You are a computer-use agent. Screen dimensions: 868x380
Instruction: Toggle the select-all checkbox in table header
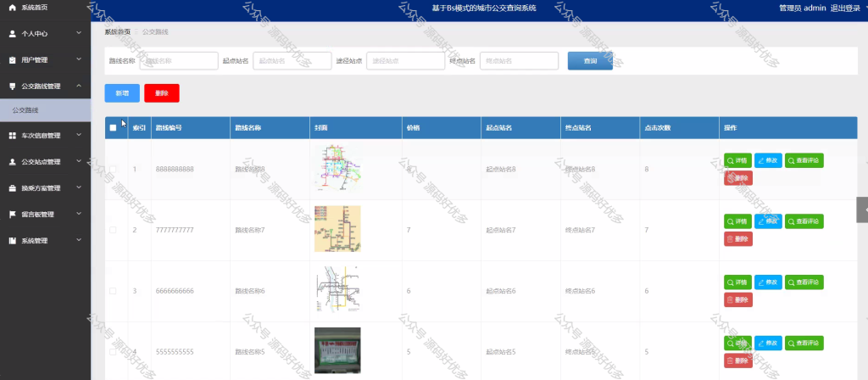click(113, 128)
